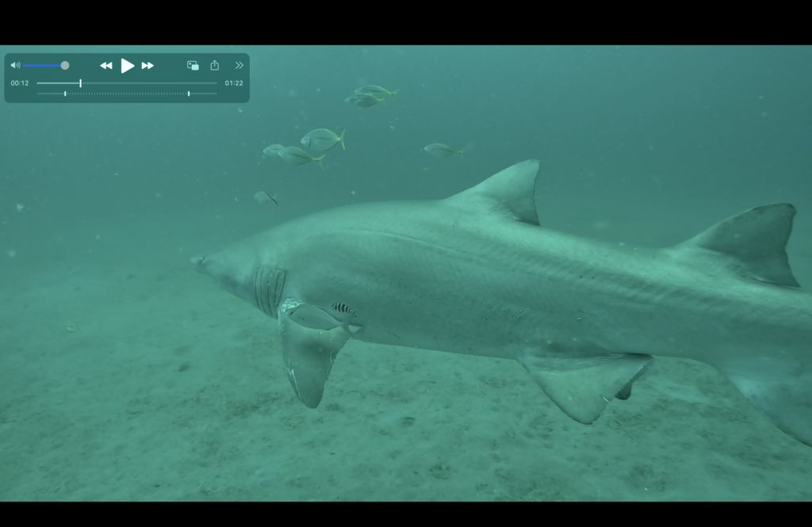Click the volume slider knob
This screenshot has width=812, height=527.
pyautogui.click(x=65, y=66)
